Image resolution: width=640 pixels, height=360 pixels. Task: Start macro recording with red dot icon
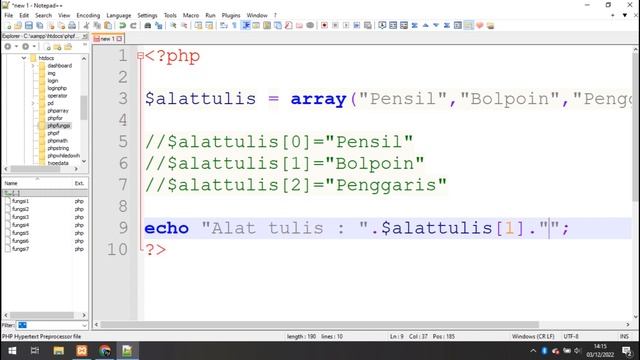coord(324,26)
